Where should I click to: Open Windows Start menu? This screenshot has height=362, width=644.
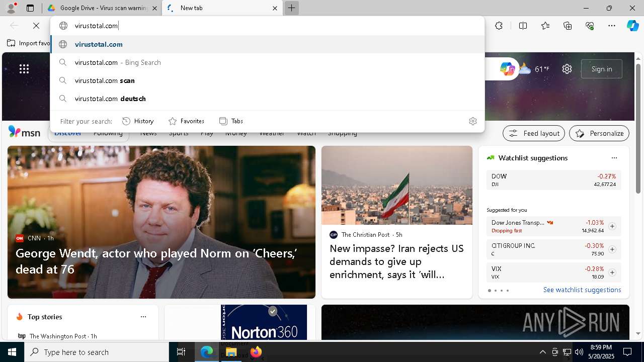click(12, 352)
